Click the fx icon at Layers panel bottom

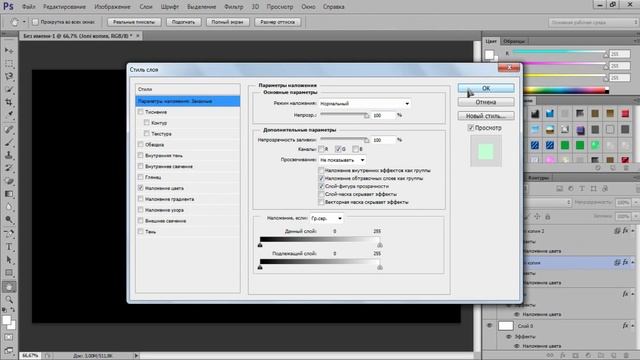click(563, 356)
